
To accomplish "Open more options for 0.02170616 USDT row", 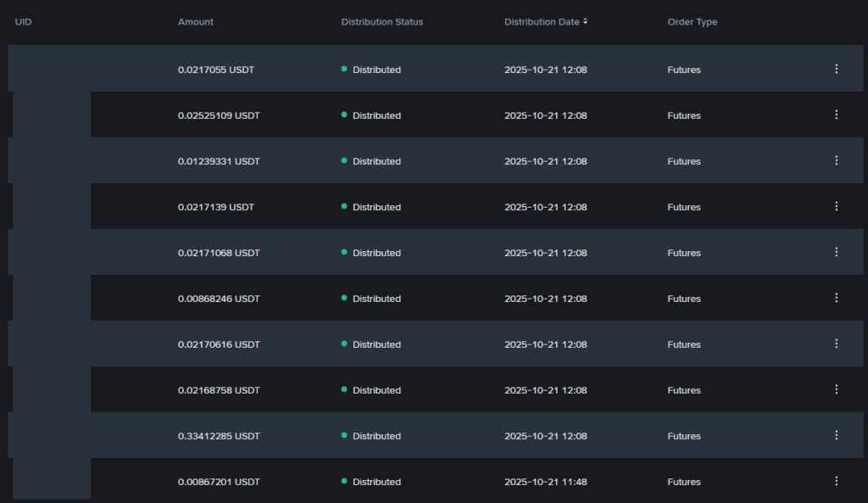I will tap(836, 344).
